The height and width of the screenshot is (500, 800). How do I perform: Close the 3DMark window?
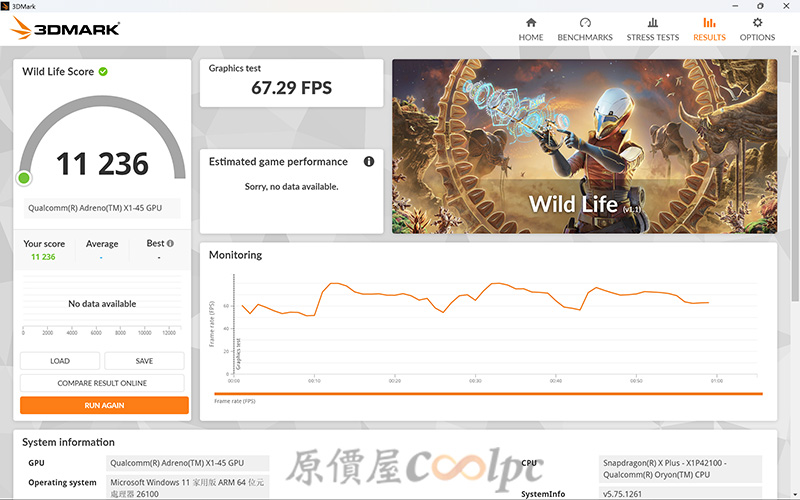coord(786,6)
